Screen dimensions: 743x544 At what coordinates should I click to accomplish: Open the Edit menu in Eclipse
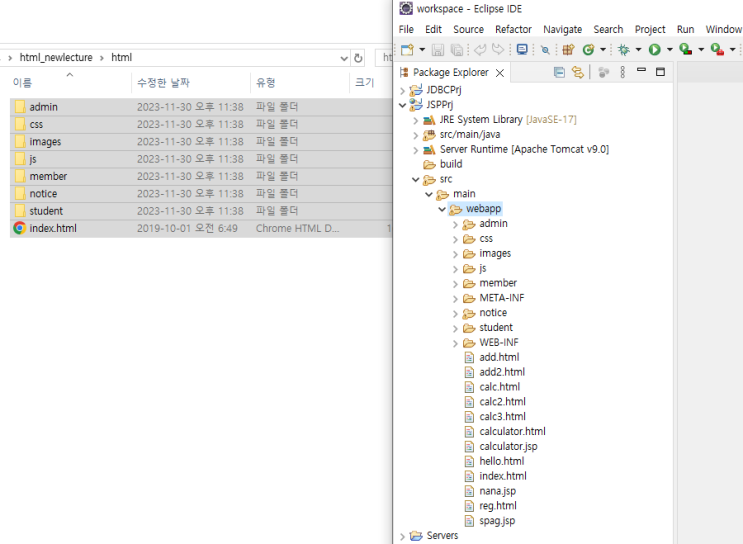[x=433, y=29]
